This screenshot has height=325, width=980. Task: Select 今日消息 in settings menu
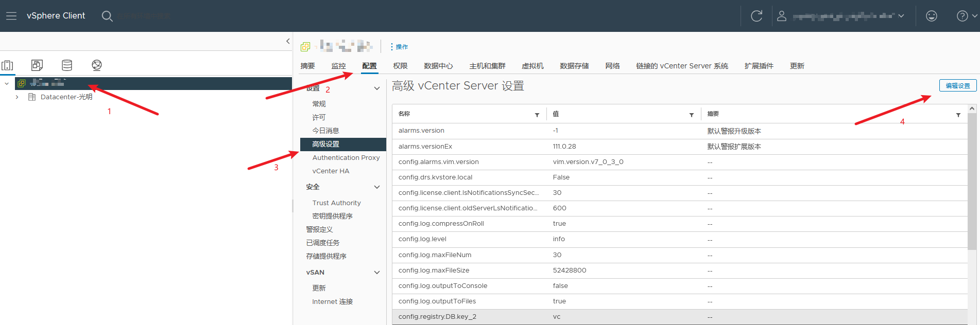tap(325, 131)
